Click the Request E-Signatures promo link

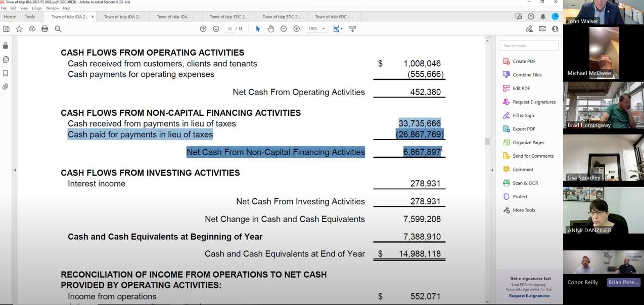click(529, 296)
